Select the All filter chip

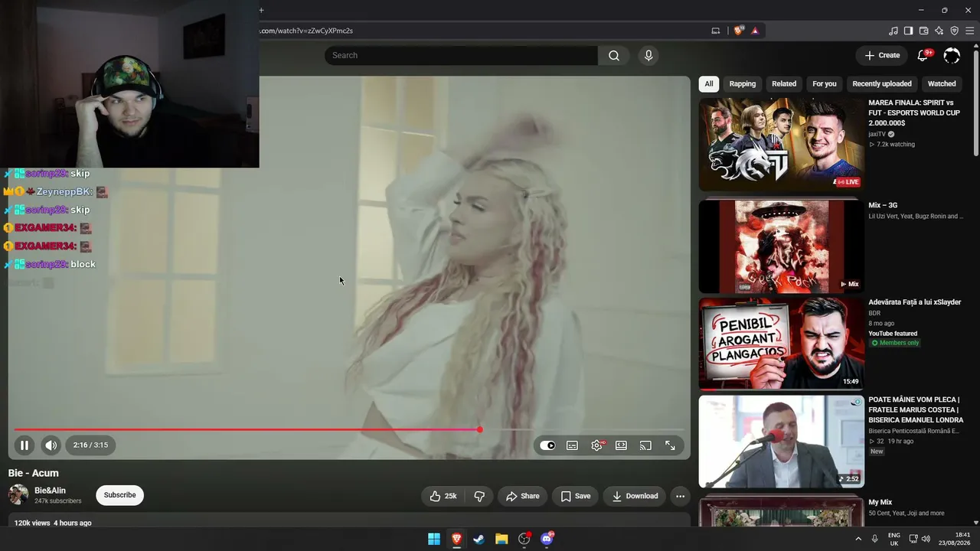point(709,83)
